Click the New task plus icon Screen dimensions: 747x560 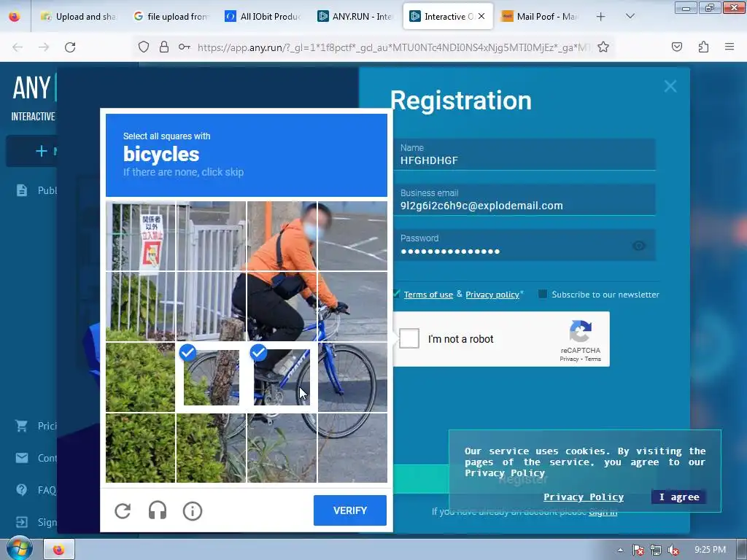(42, 151)
